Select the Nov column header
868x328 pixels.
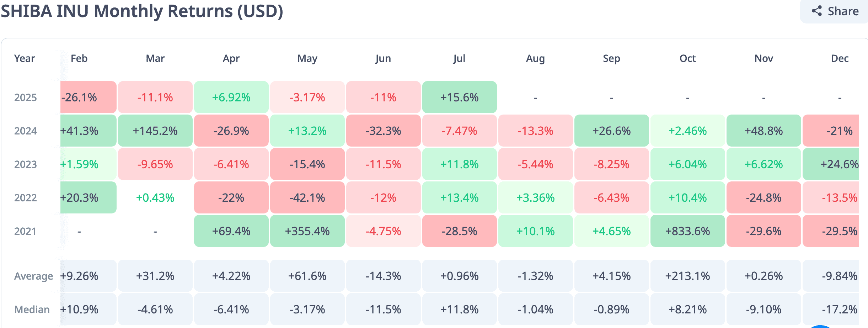click(763, 58)
